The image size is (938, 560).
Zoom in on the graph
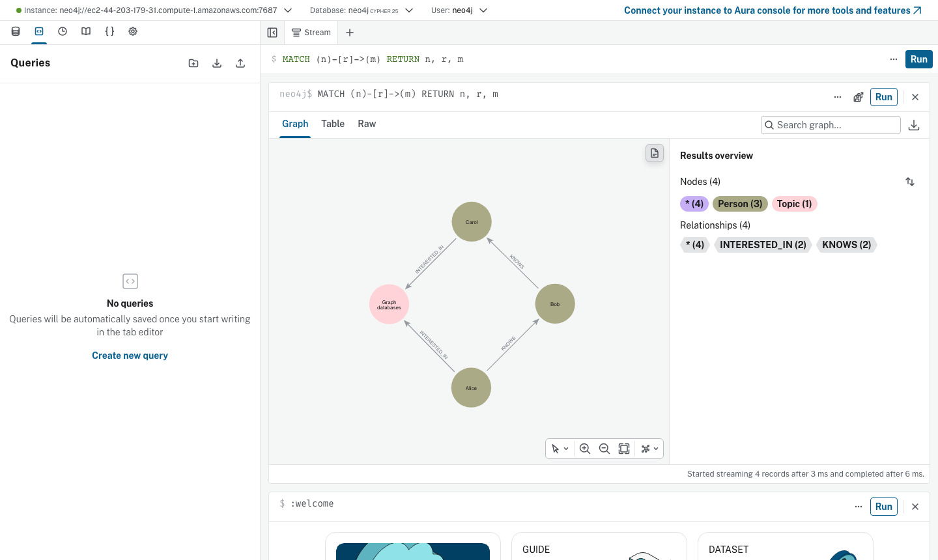(585, 449)
